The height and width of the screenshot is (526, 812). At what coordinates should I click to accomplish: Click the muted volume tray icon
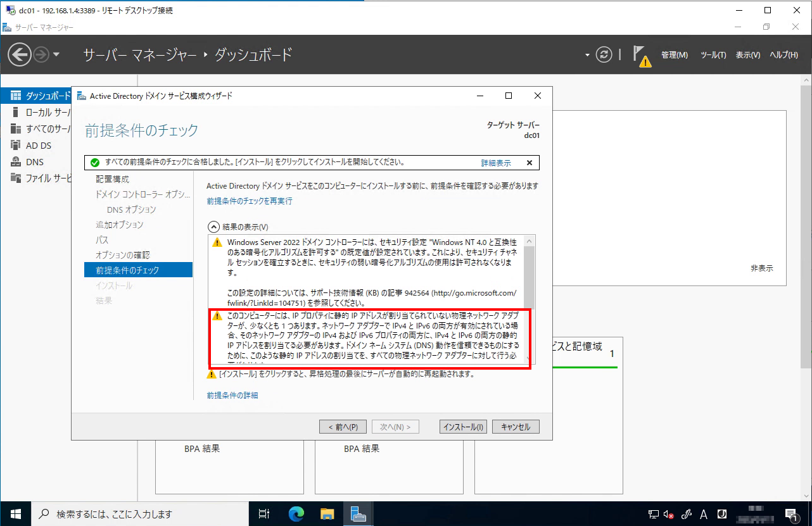tap(670, 514)
